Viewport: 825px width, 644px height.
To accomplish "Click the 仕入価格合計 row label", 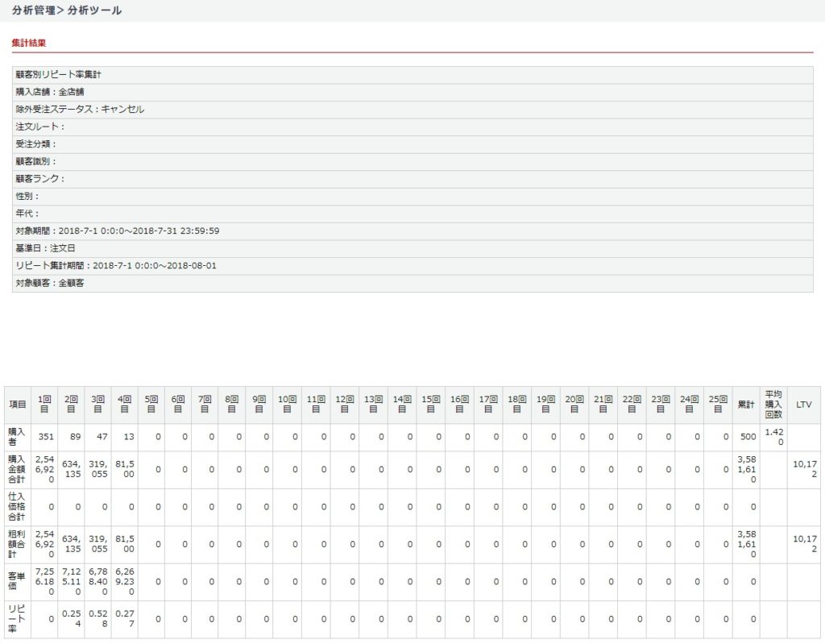I will [x=18, y=507].
